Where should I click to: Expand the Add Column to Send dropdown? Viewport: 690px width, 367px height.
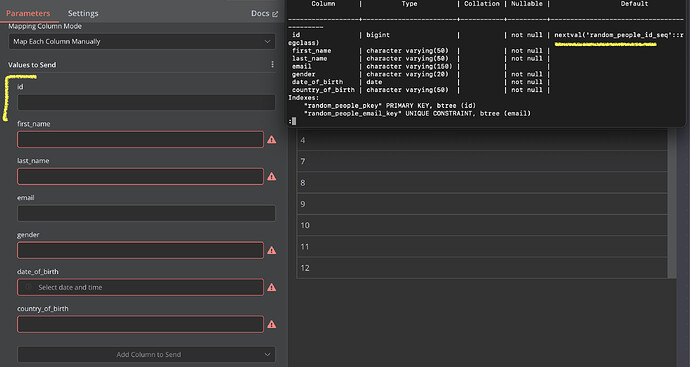pyautogui.click(x=146, y=354)
